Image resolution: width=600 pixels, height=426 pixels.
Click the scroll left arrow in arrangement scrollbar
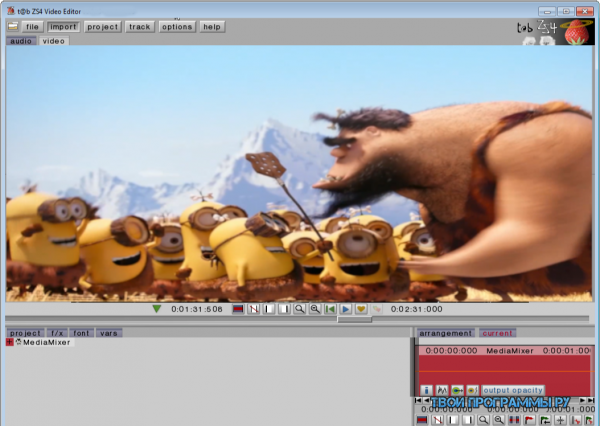(426, 400)
